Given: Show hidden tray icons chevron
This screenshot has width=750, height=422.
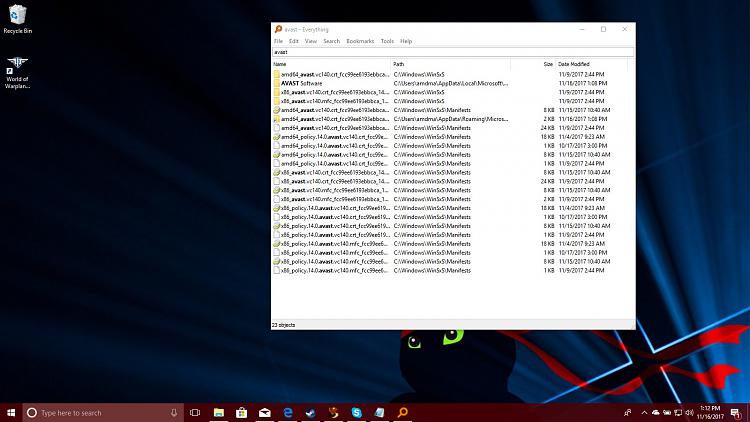Looking at the screenshot, I should coord(644,412).
